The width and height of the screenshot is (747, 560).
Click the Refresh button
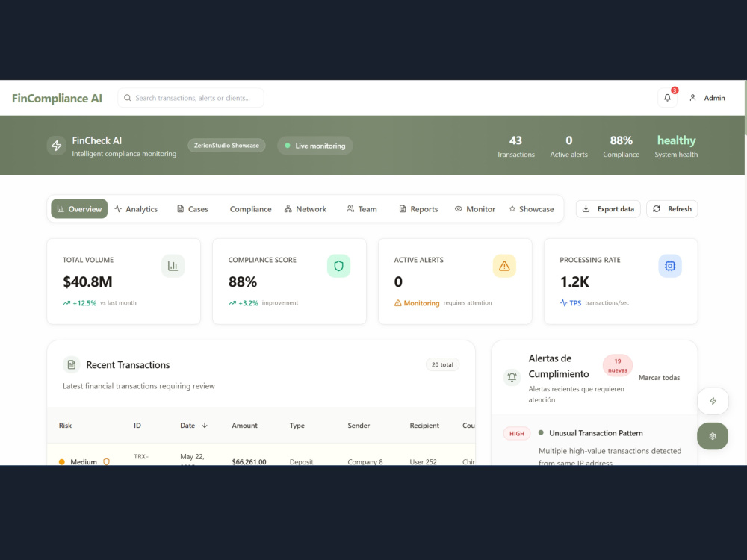click(672, 208)
